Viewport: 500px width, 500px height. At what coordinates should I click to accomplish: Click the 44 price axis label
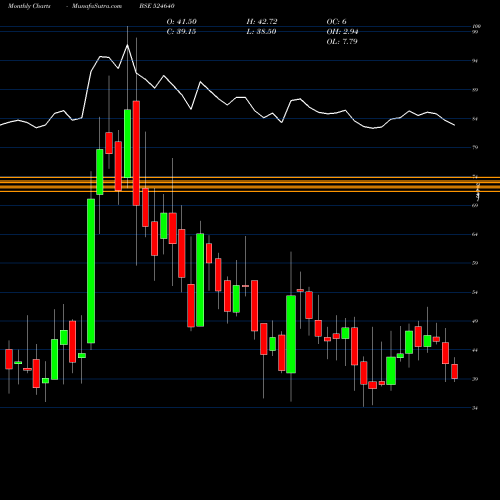(475, 350)
